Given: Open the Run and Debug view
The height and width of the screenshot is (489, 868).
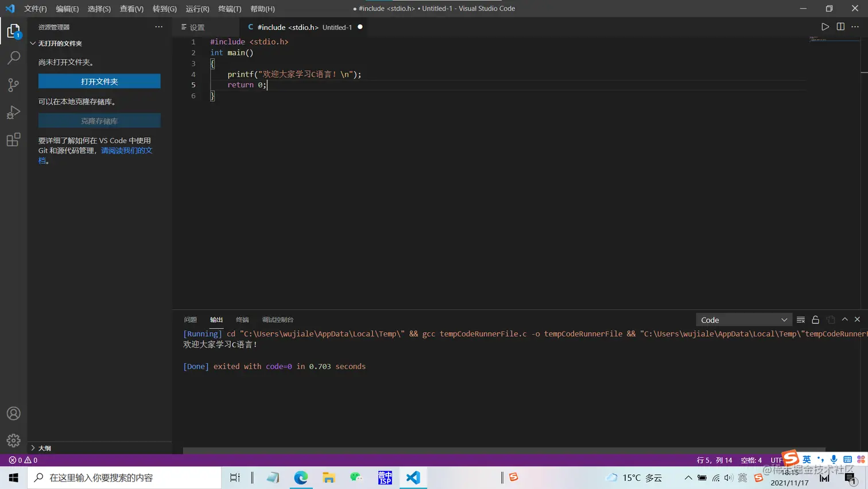Looking at the screenshot, I should pos(13,112).
